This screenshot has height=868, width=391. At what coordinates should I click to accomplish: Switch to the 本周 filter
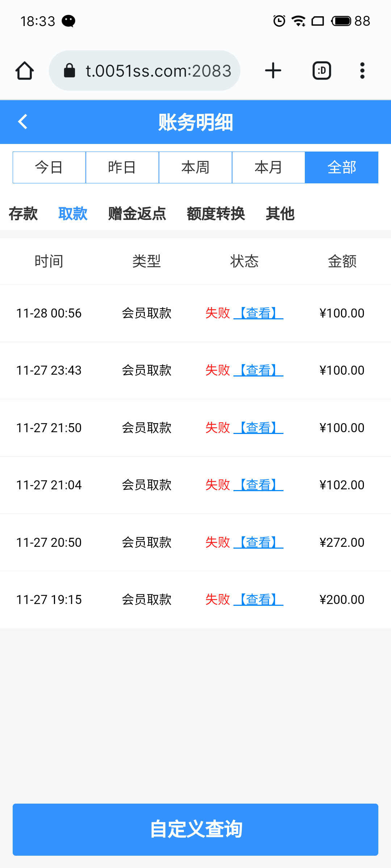195,167
